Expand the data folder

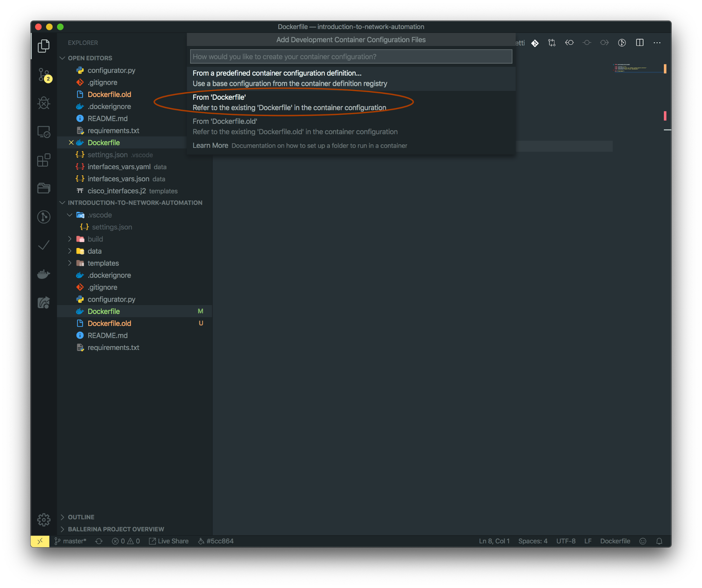click(x=70, y=251)
